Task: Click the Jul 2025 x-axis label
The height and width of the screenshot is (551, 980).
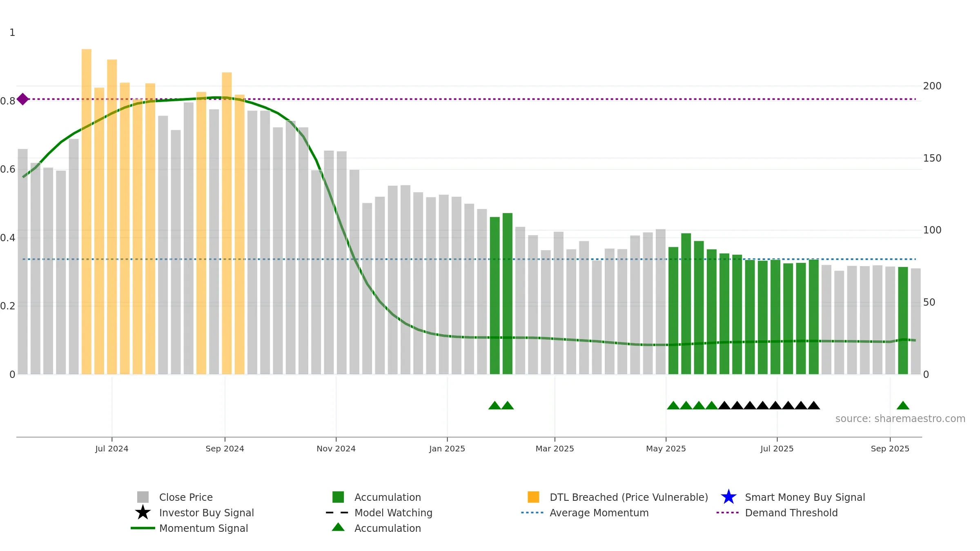Action: (777, 449)
